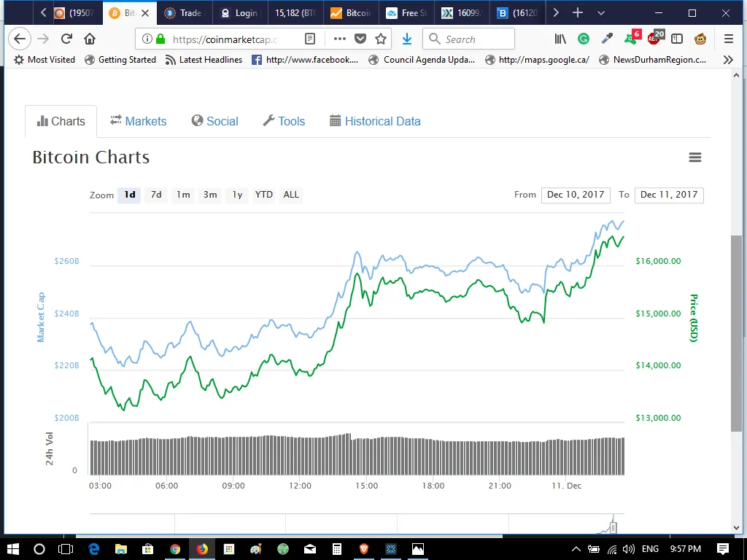Image resolution: width=747 pixels, height=560 pixels.
Task: Click the coinmarketcap URL address bar
Action: 225,39
